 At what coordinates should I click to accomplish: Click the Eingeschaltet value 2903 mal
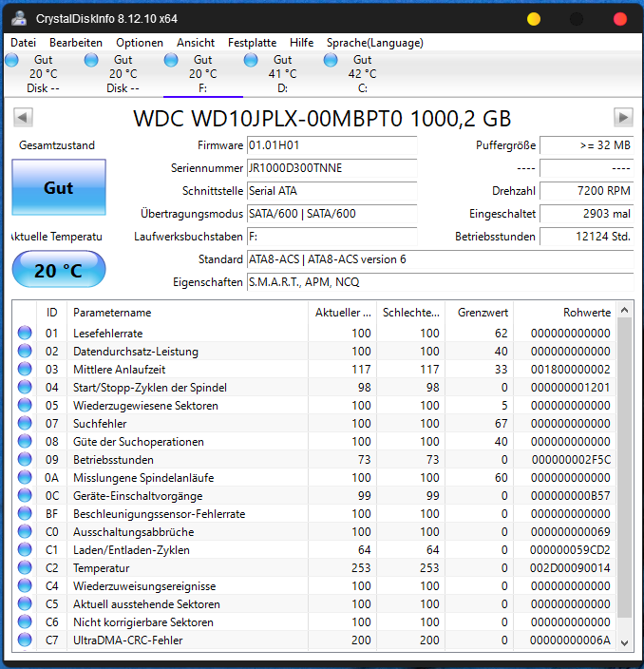click(586, 213)
